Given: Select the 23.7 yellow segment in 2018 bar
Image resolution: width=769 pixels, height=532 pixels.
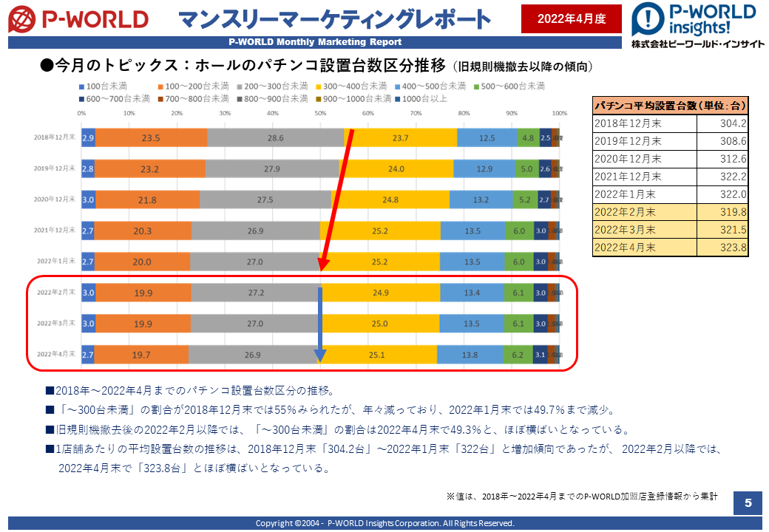Looking at the screenshot, I should tap(401, 137).
